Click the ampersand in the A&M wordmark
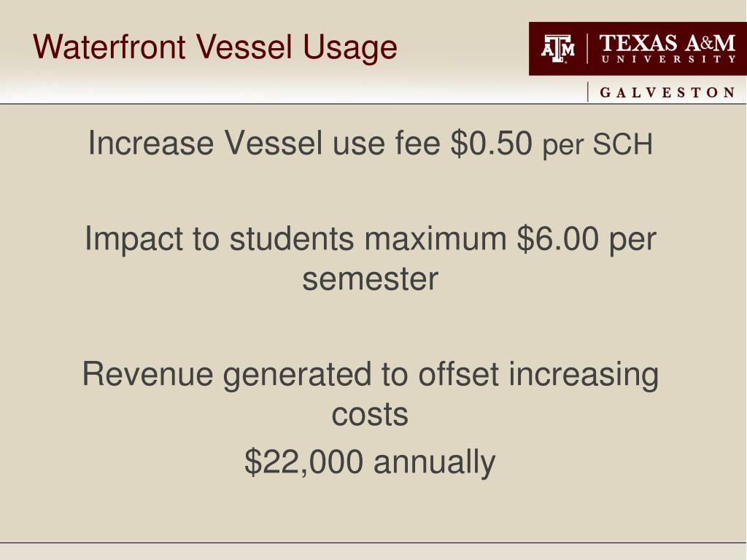747x560 pixels. pyautogui.click(x=706, y=43)
